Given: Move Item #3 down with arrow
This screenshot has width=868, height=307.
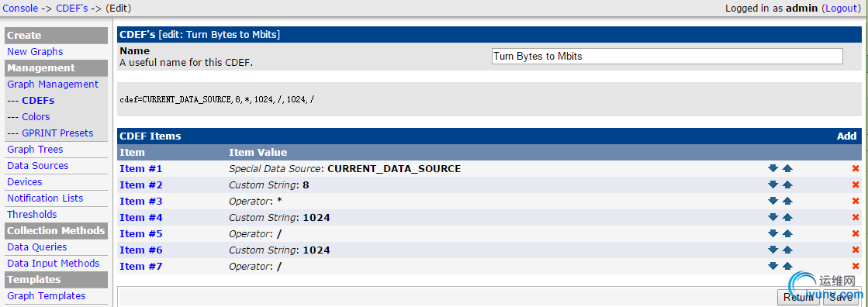Looking at the screenshot, I should pyautogui.click(x=773, y=202).
